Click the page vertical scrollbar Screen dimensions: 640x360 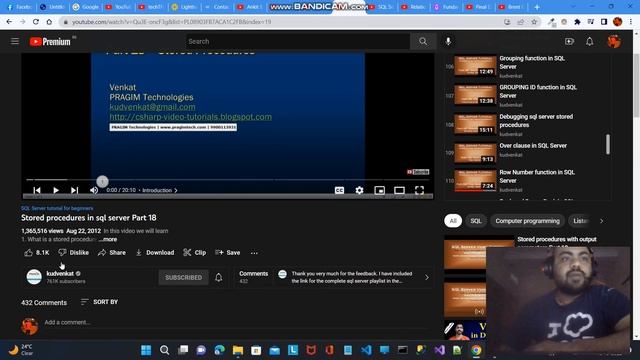click(x=636, y=86)
